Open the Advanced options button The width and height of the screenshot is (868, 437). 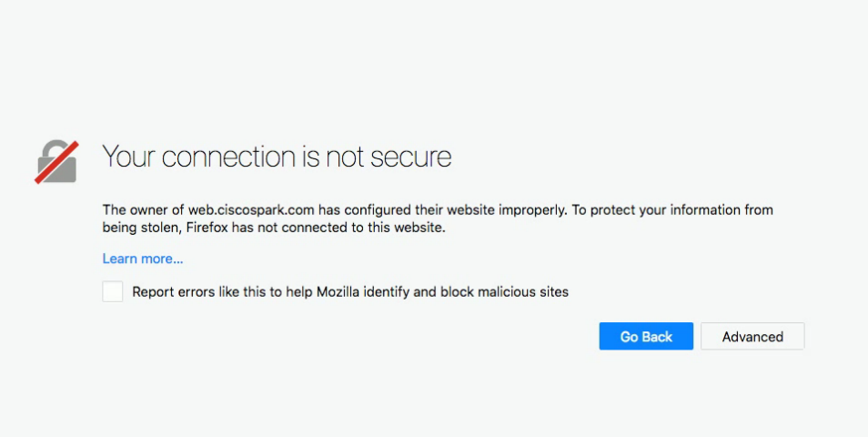(752, 337)
